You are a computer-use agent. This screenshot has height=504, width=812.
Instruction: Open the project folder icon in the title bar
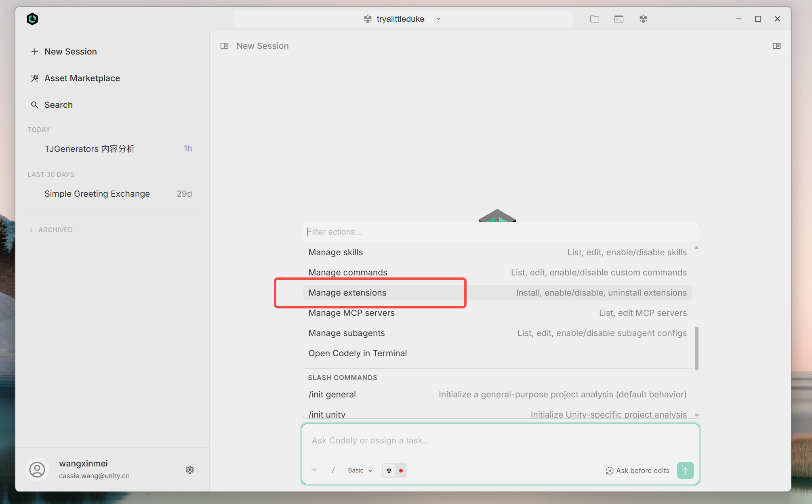tap(594, 19)
